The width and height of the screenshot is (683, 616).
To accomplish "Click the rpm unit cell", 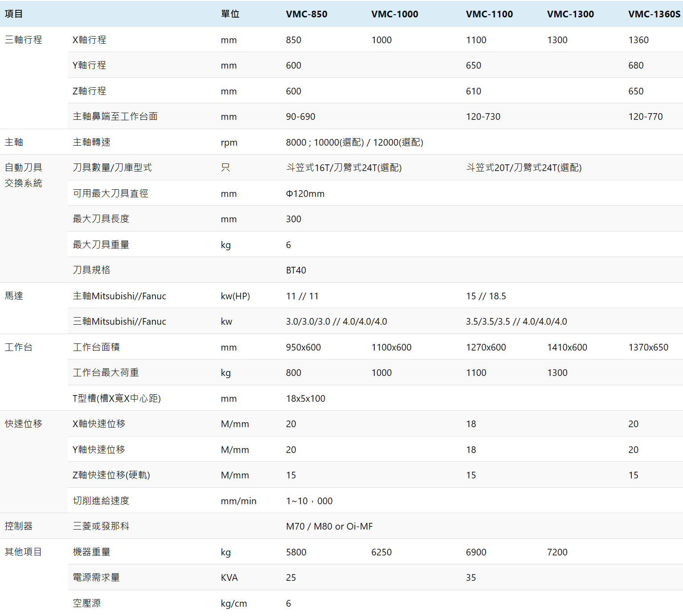I will coord(229,143).
